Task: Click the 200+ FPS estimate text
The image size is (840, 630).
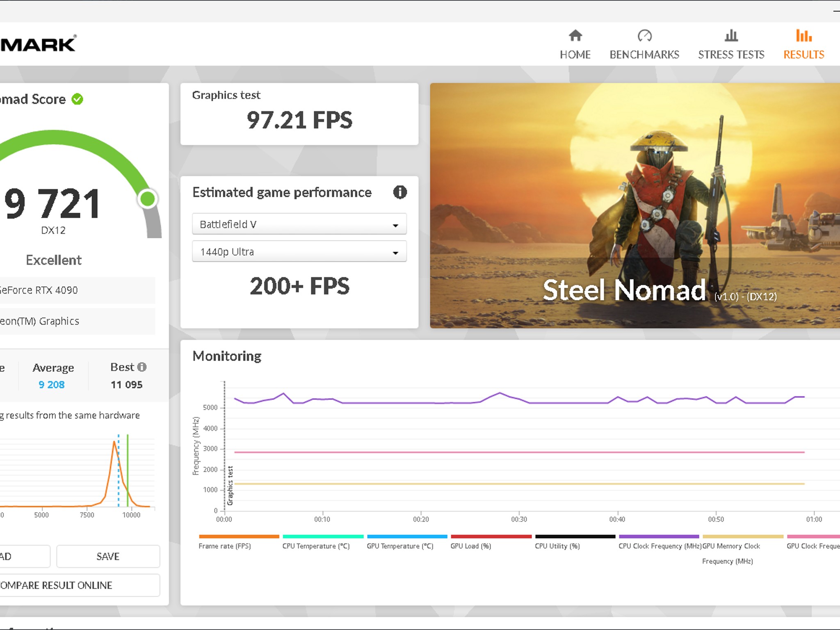Action: (x=299, y=286)
